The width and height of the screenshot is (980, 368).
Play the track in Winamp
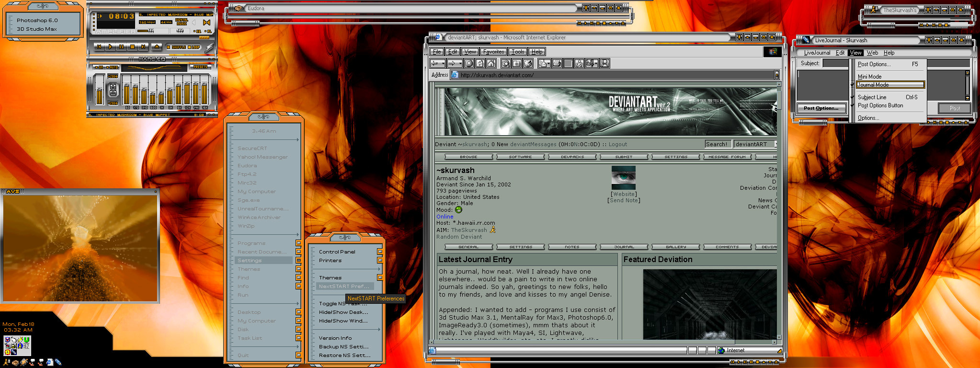110,47
